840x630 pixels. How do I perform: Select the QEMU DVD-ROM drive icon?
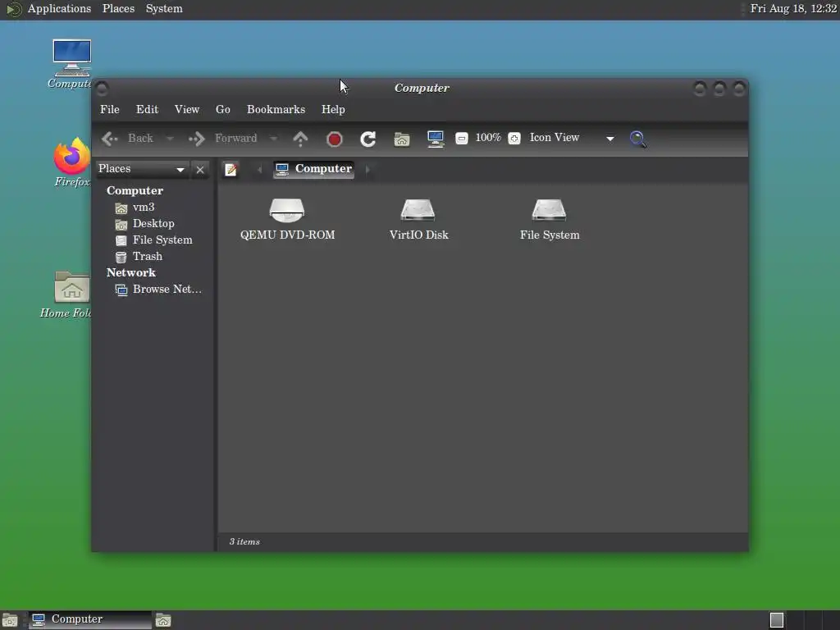pos(287,210)
